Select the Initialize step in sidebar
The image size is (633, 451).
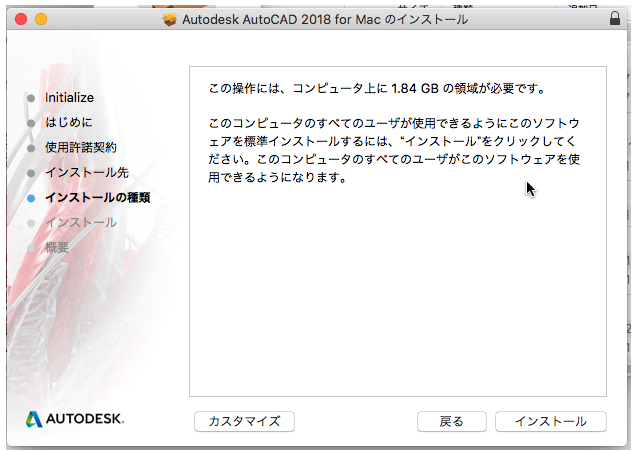point(69,98)
